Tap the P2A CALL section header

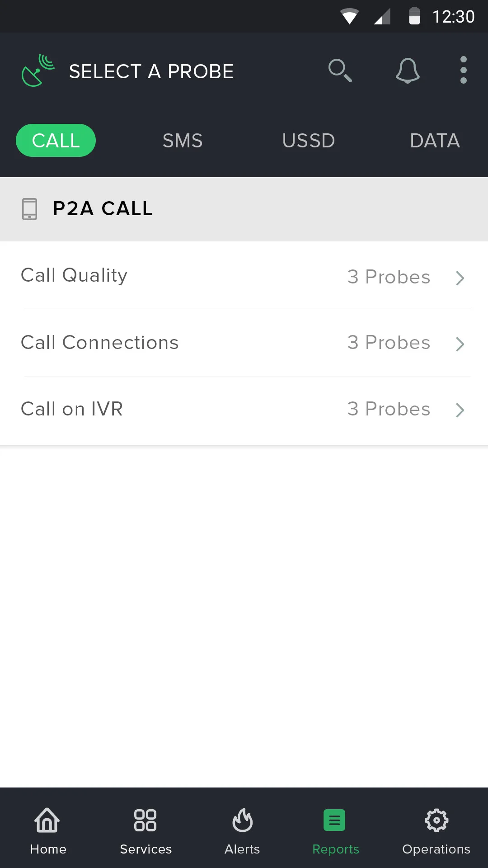244,209
